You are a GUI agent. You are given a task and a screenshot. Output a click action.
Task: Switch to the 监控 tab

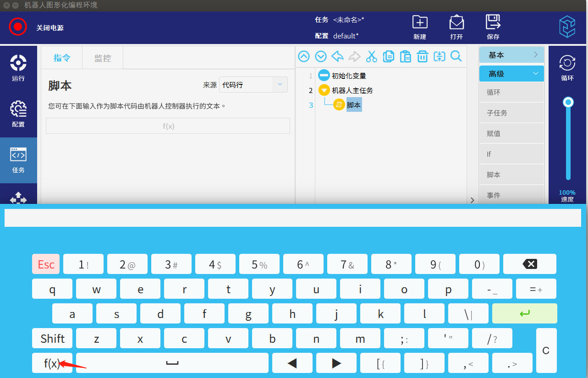click(x=103, y=58)
